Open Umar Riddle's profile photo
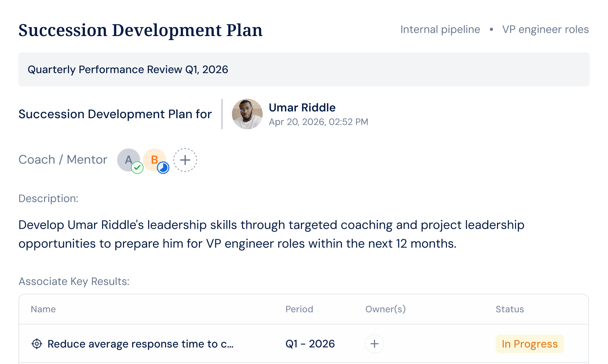608x364 pixels. point(247,114)
